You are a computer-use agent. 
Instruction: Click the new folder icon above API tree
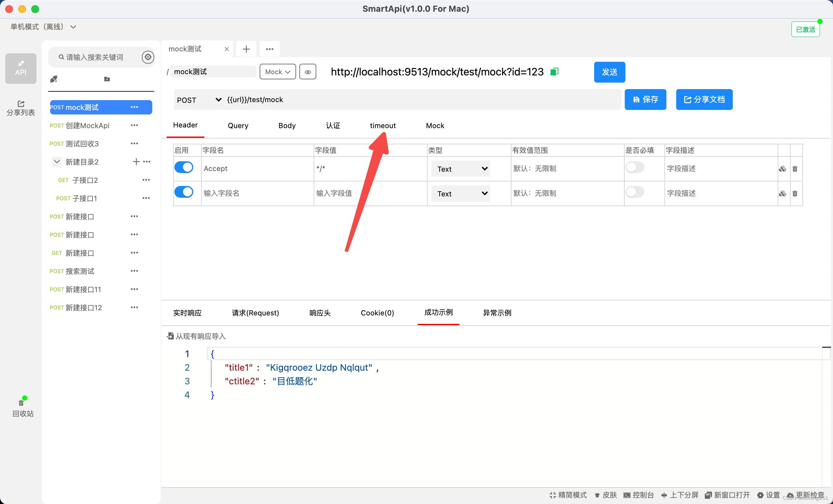(x=107, y=79)
